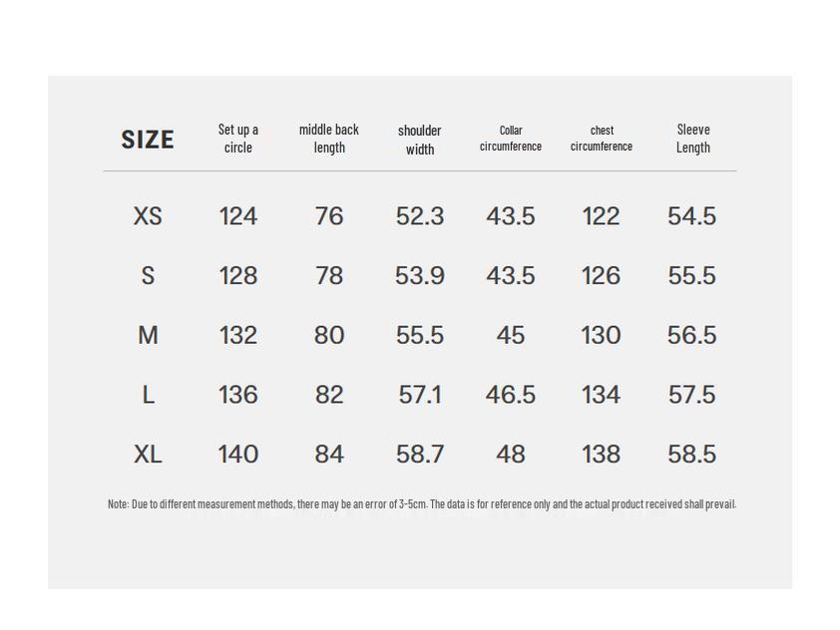
Task: Select the XS size row label
Action: (148, 216)
